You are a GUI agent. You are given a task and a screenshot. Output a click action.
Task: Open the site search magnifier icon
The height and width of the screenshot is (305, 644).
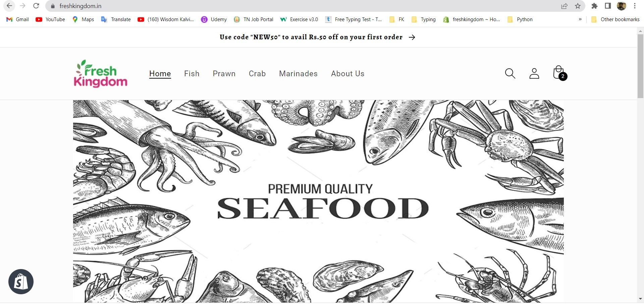(510, 74)
